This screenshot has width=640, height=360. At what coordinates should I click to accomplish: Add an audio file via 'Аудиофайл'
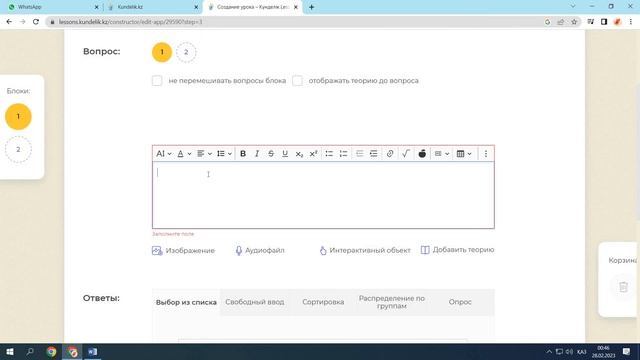tap(260, 251)
